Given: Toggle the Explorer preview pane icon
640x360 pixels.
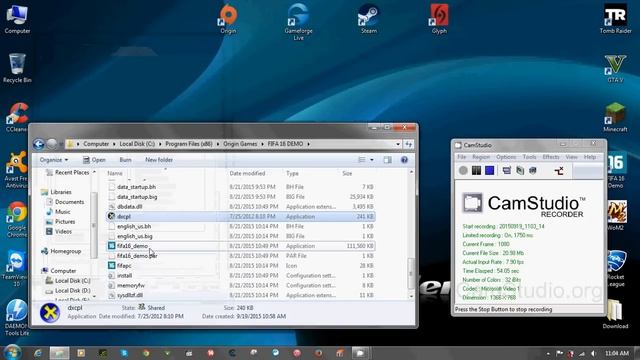Looking at the screenshot, I should 387,160.
